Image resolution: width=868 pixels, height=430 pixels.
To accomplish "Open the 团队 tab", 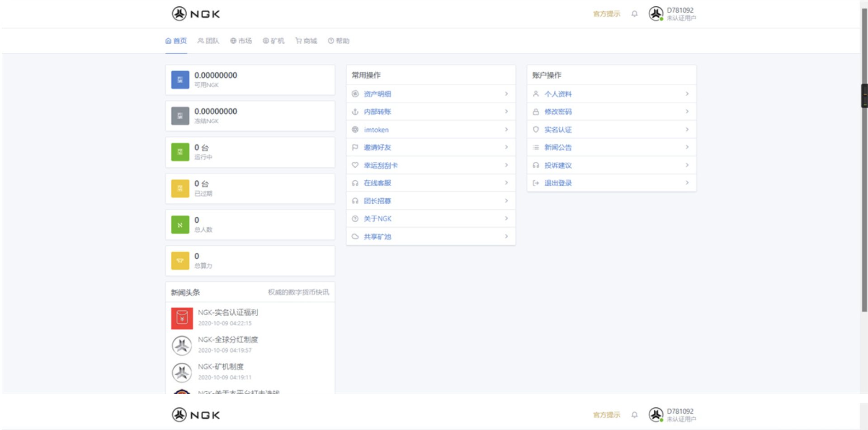I will tap(208, 41).
